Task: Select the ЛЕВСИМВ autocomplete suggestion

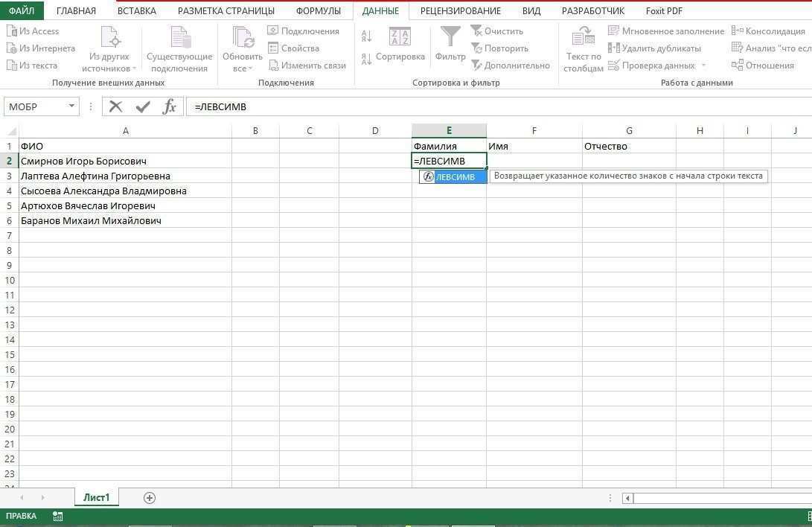Action: click(455, 176)
